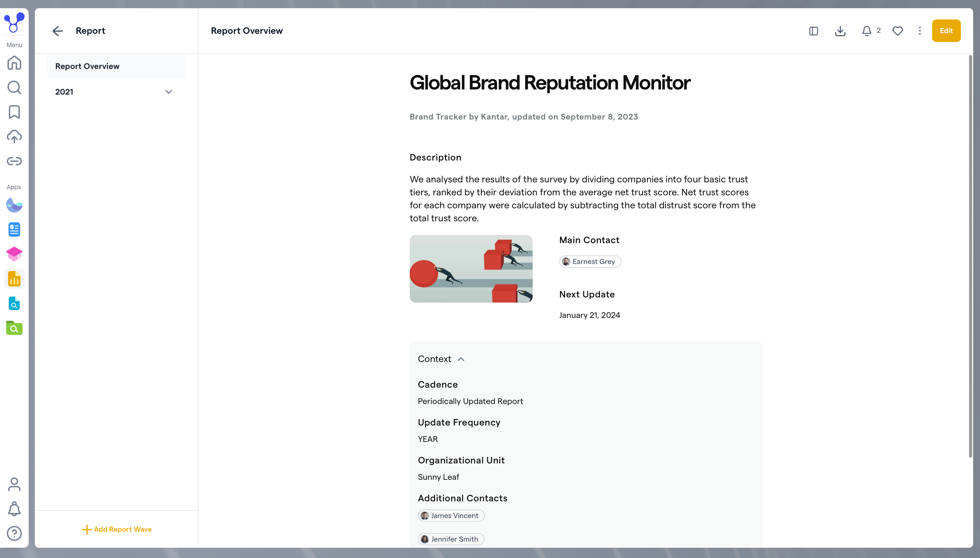This screenshot has height=558, width=980.
Task: Open the yellow bar chart reports app
Action: [x=14, y=279]
